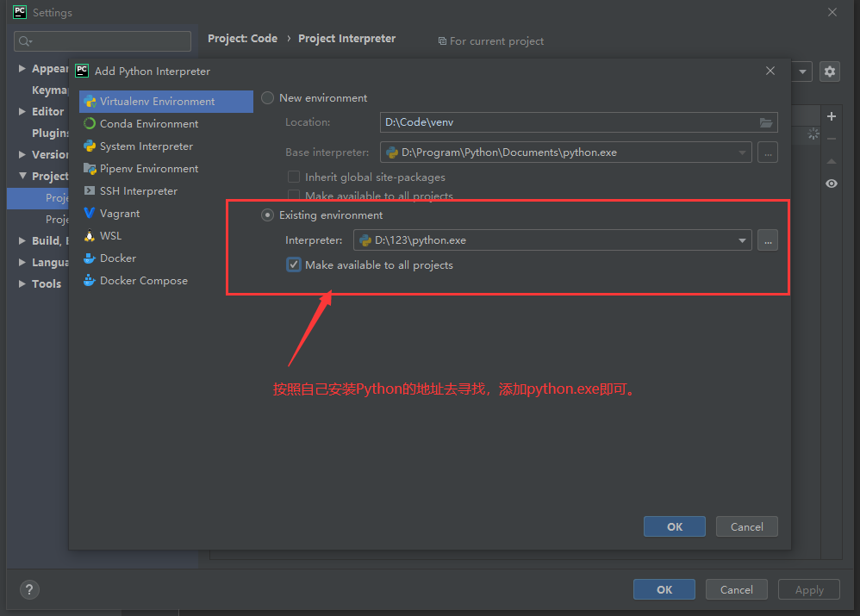Expand Version Control section arrow

pos(22,155)
